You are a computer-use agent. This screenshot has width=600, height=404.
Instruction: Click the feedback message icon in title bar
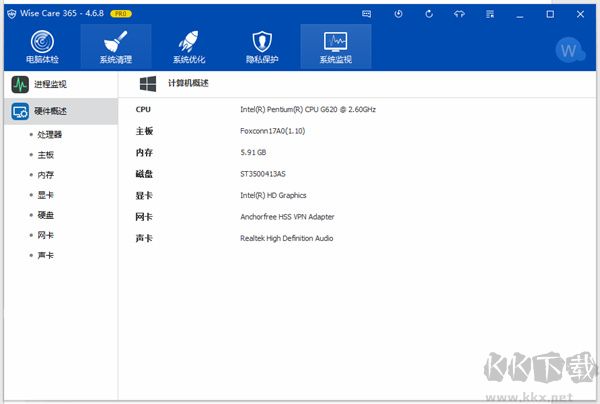(366, 14)
